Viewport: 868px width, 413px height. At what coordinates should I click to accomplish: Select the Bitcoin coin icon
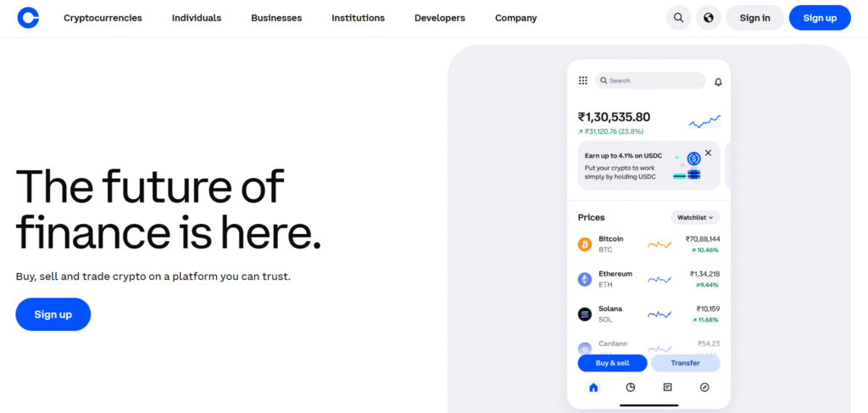coord(585,245)
